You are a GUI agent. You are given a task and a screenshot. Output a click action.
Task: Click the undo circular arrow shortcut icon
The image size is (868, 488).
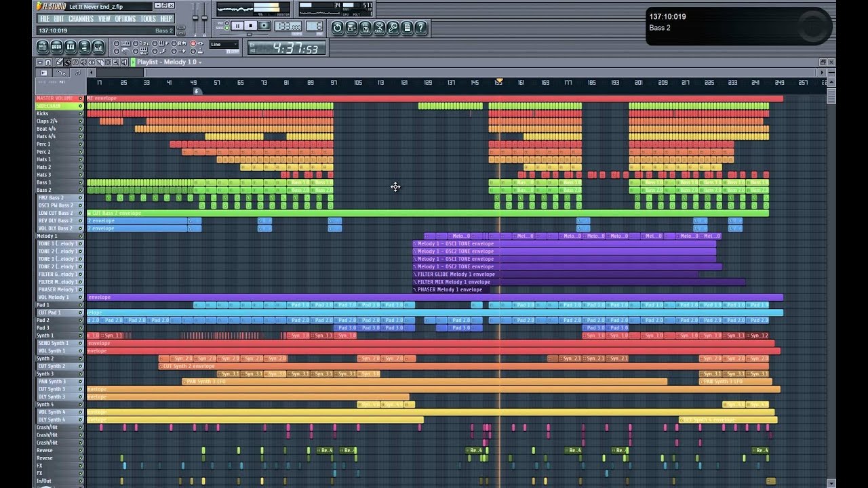[338, 28]
